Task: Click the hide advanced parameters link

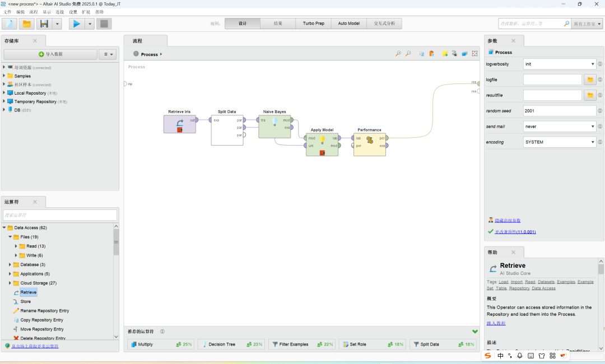Action: 508,220
